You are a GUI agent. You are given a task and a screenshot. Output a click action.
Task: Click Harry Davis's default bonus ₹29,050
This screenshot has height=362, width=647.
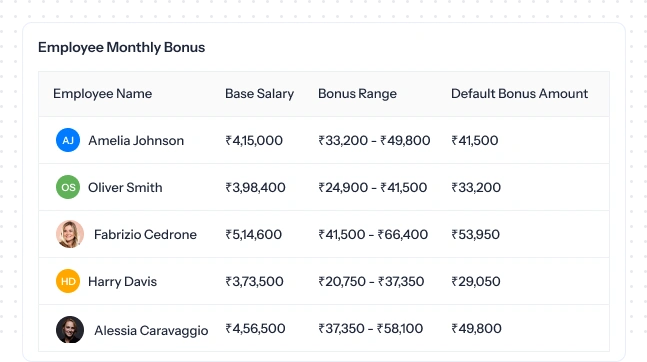(x=476, y=282)
